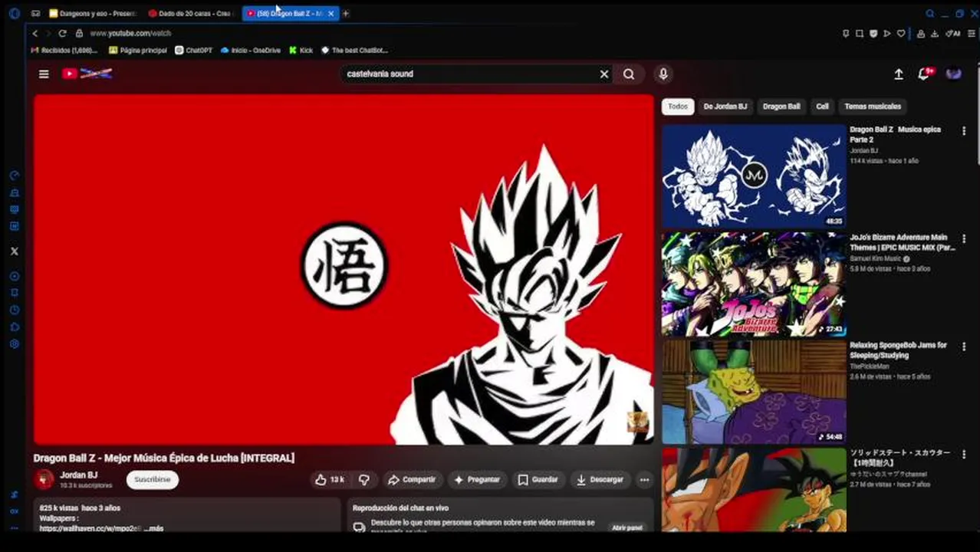Go back with browser back arrow

tap(35, 33)
